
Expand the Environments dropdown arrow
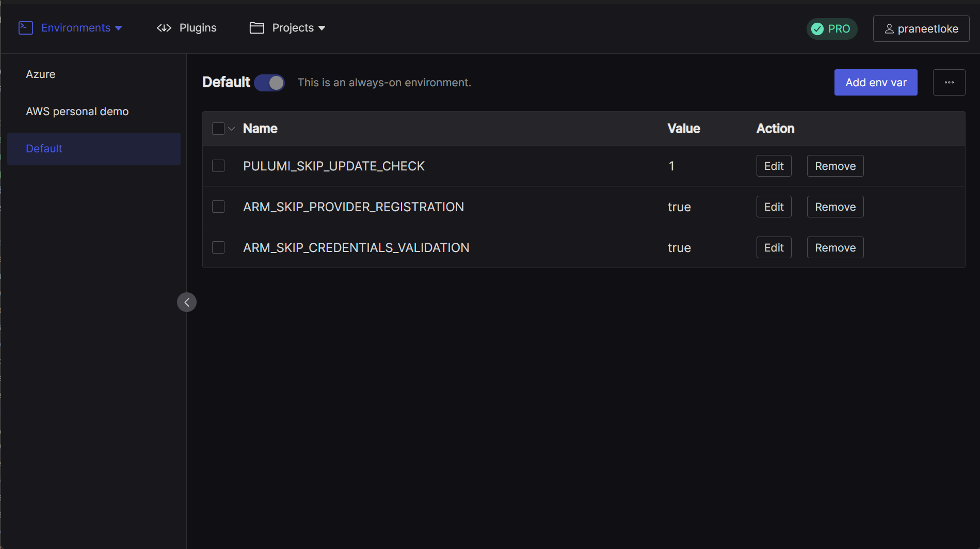pyautogui.click(x=119, y=28)
